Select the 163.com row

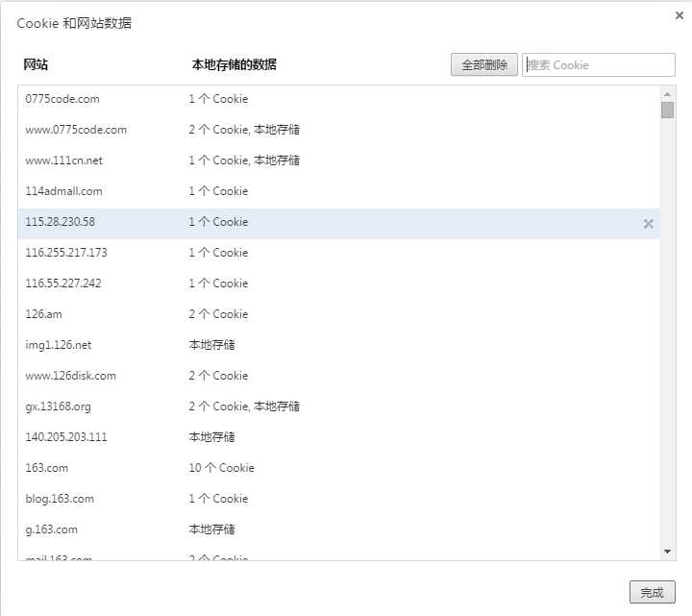[339, 468]
